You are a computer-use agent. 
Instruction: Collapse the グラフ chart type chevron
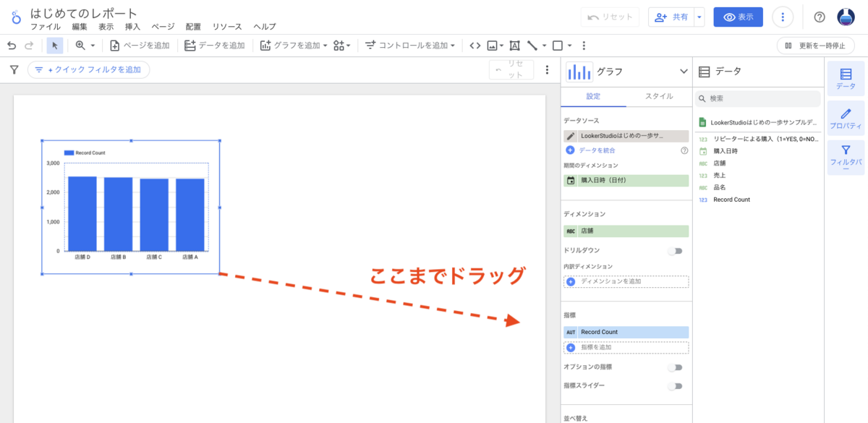point(684,72)
